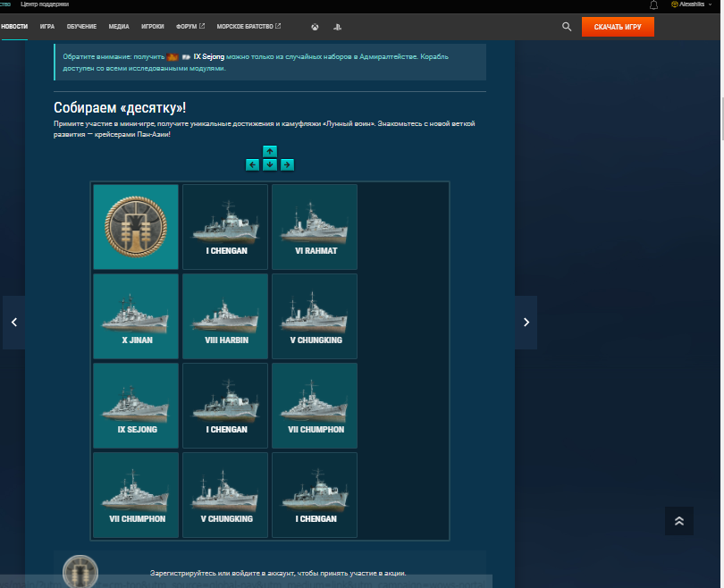Click the right arrow game control

pos(287,164)
